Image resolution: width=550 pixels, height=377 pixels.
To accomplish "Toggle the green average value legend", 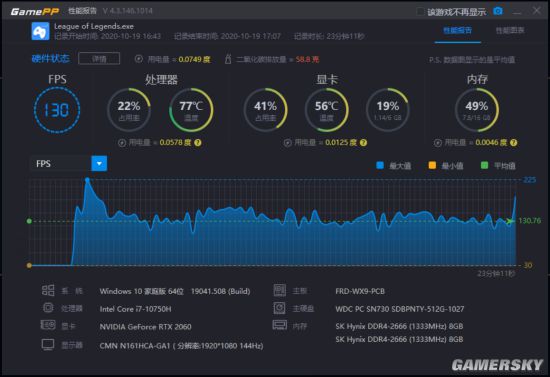I will 484,165.
